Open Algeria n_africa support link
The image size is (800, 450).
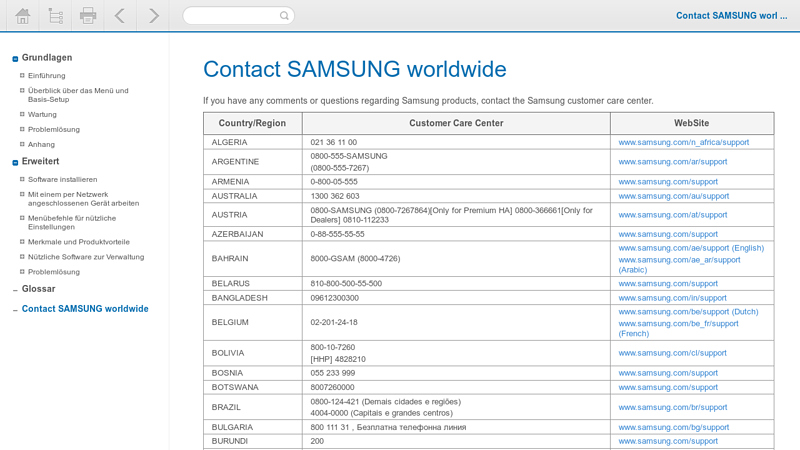click(684, 142)
